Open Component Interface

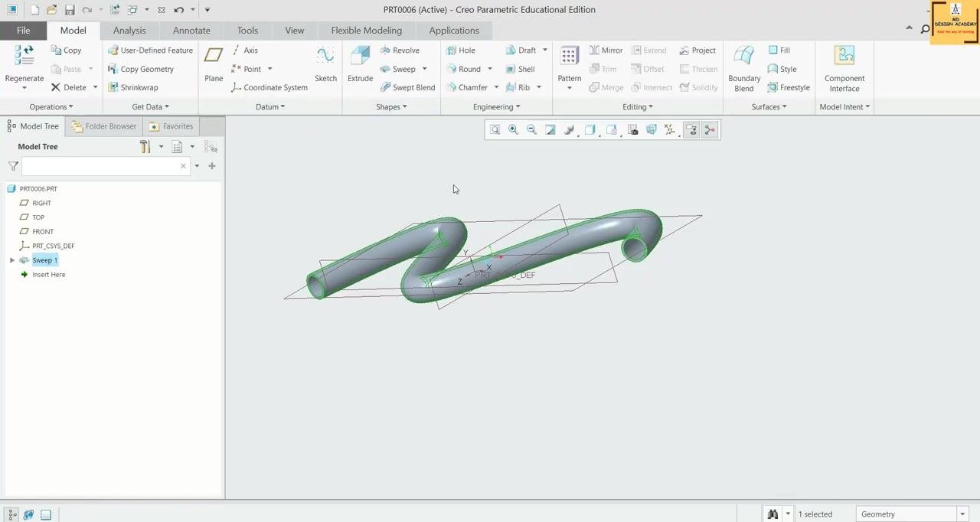(x=844, y=69)
